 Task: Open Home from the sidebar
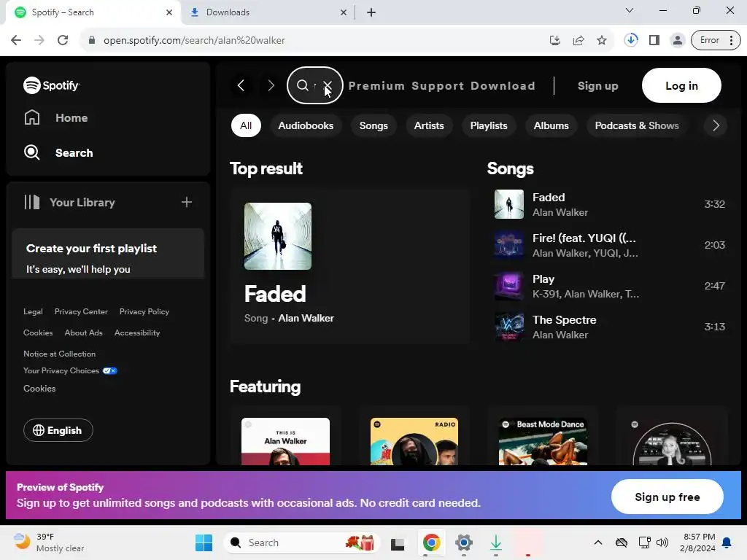55,117
